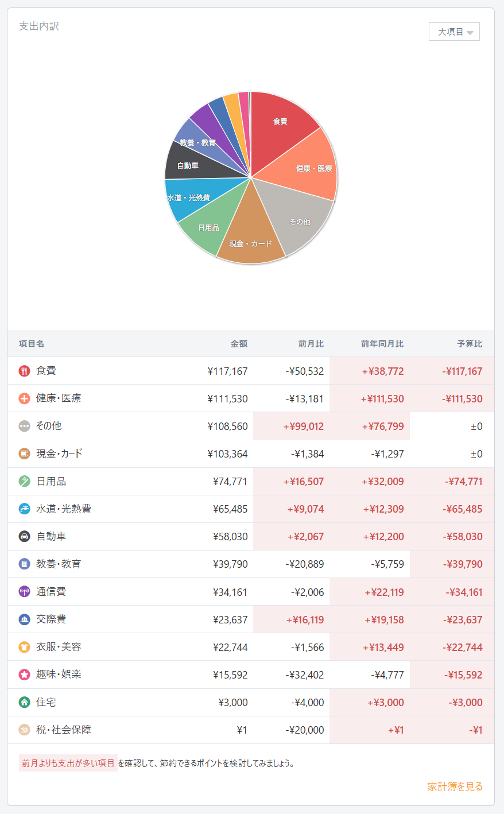The height and width of the screenshot is (814, 504).
Task: Click the 食費 fork-and-knife category icon
Action: pos(24,371)
